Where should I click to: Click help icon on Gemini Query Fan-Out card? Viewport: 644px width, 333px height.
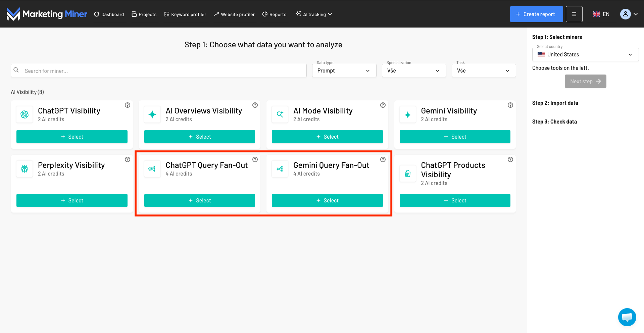click(x=383, y=159)
